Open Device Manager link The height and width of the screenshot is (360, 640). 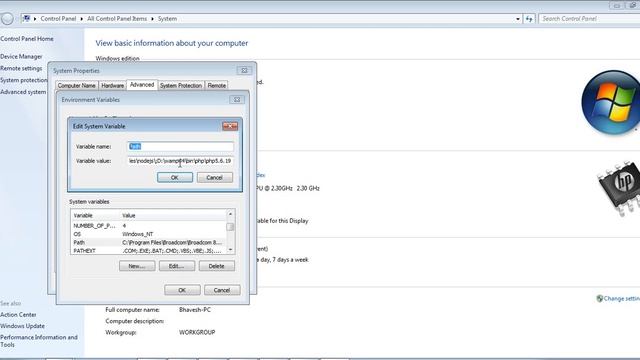21,56
